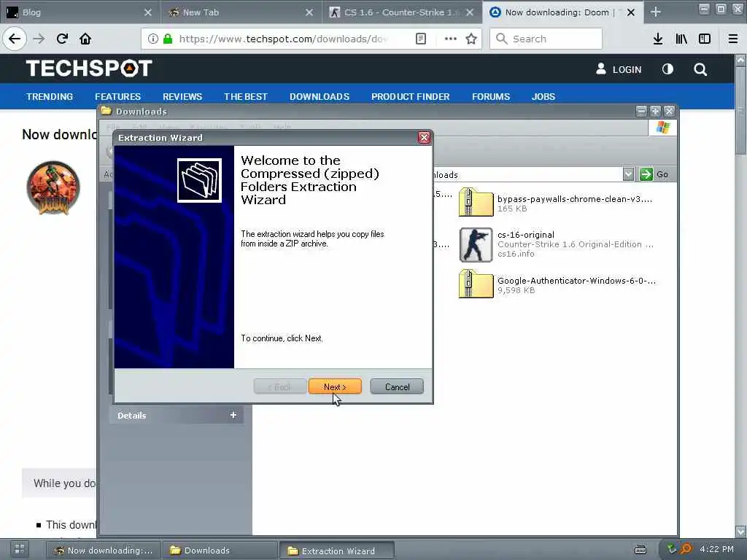Open site information icon in address bar

(x=153, y=39)
